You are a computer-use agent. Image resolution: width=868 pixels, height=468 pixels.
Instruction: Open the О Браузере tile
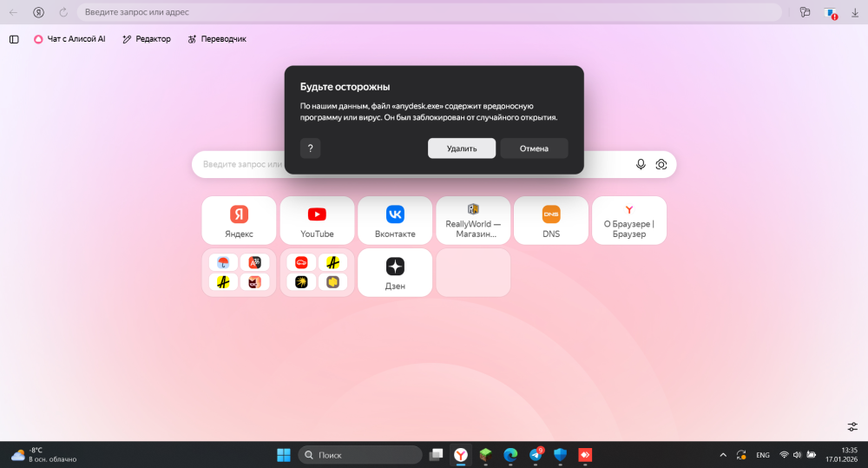tap(628, 221)
